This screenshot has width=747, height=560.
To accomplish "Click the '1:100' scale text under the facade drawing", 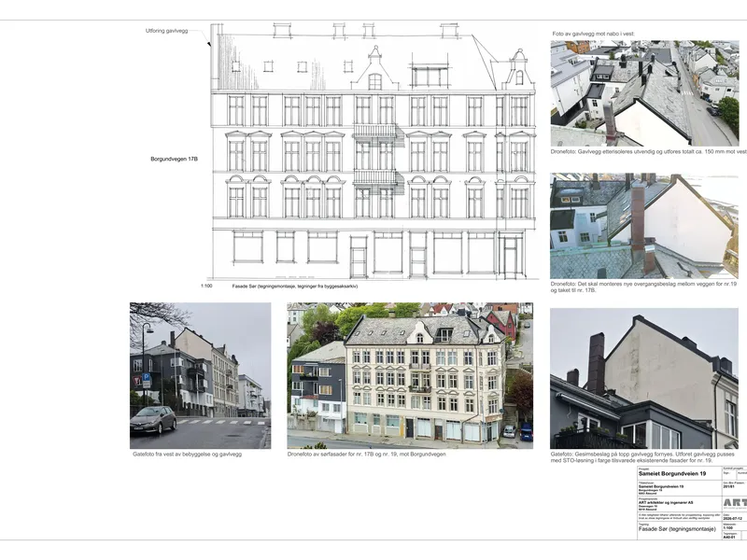I will (x=206, y=287).
